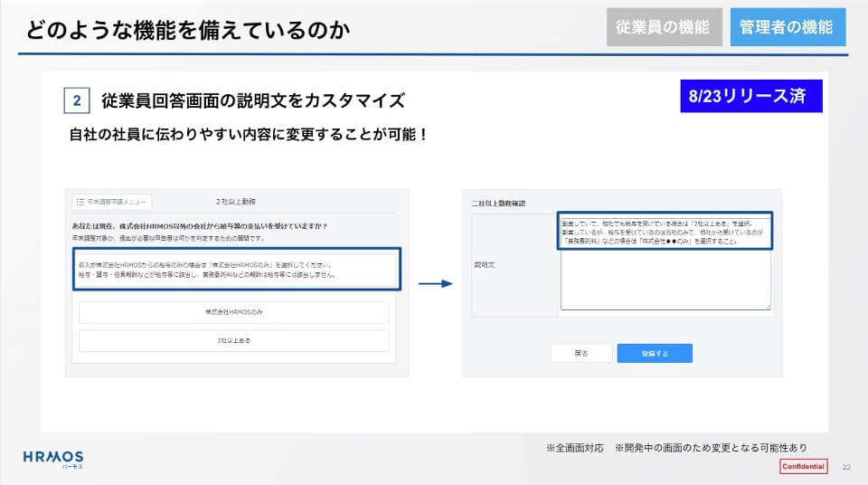868x485 pixels.
Task: Click the slide page number 22
Action: point(845,467)
